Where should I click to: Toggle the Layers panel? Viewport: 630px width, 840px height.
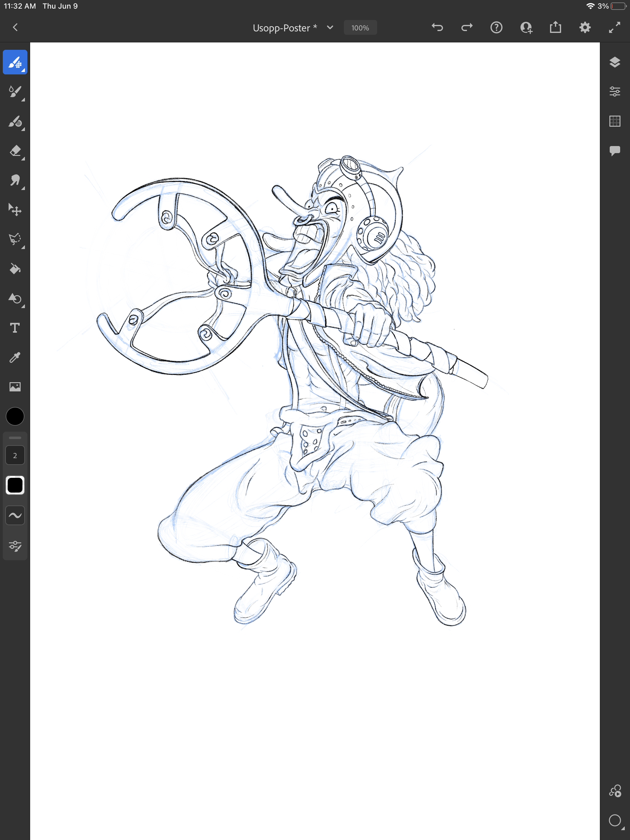614,62
